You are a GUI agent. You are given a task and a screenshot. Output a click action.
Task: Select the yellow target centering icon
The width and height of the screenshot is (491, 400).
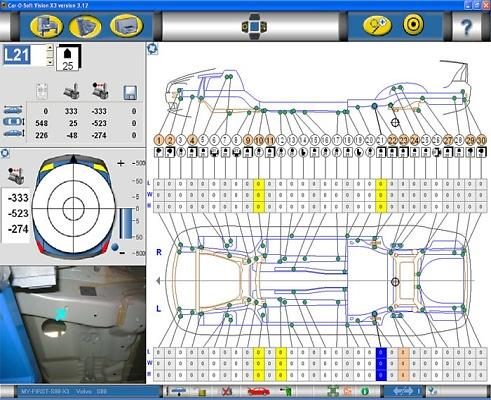[413, 25]
